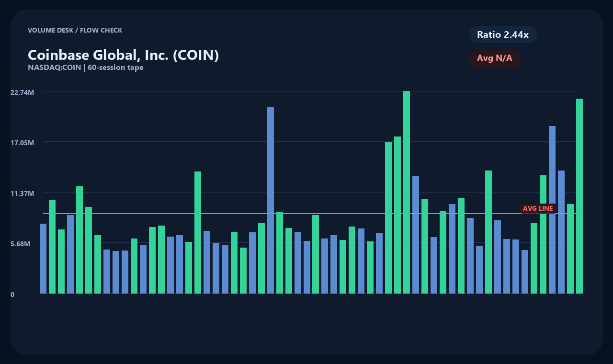Select the rightmost green volume bar
This screenshot has height=364, width=613.
tap(579, 196)
